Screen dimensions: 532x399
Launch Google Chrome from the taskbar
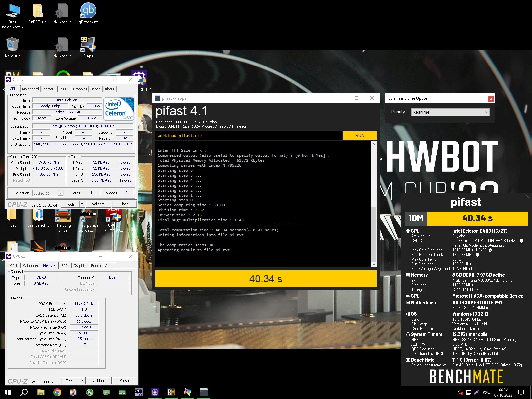coord(57,392)
